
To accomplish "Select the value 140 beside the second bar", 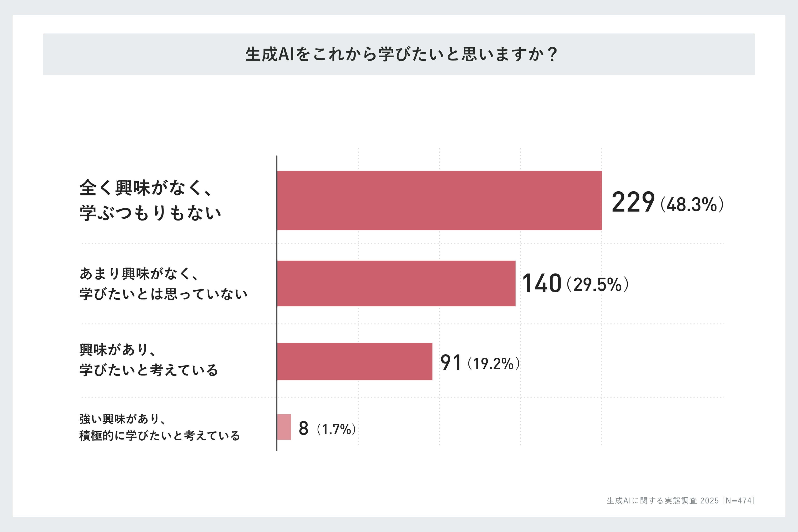I will pyautogui.click(x=542, y=283).
